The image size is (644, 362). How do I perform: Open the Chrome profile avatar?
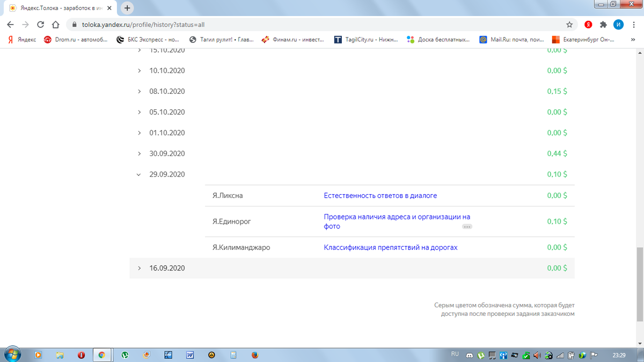point(619,25)
